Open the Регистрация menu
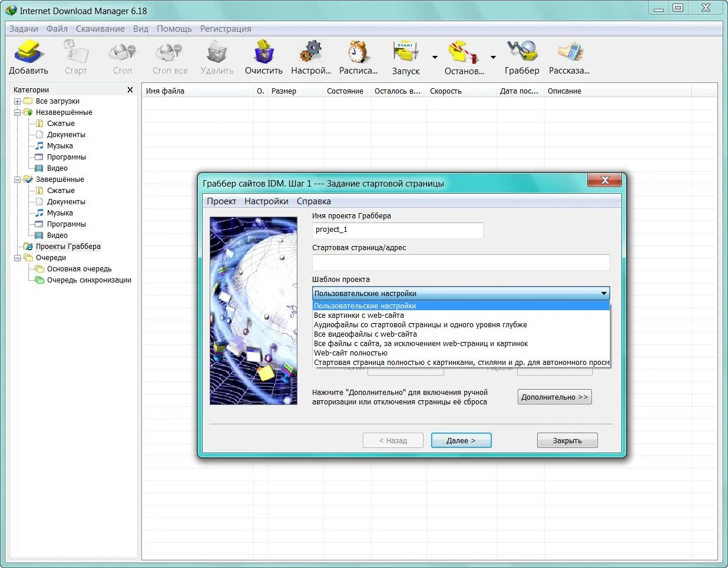Screen dimensions: 728x568 coord(226,29)
